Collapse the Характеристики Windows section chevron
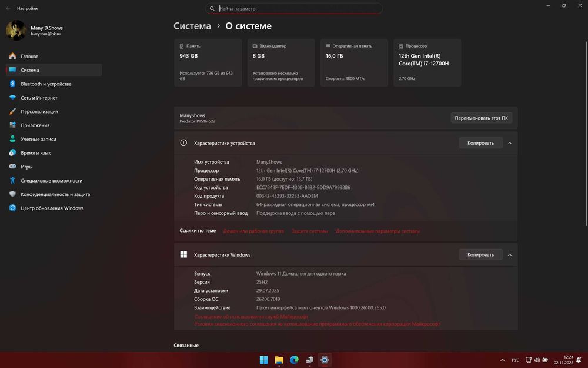The height and width of the screenshot is (368, 588). (510, 254)
